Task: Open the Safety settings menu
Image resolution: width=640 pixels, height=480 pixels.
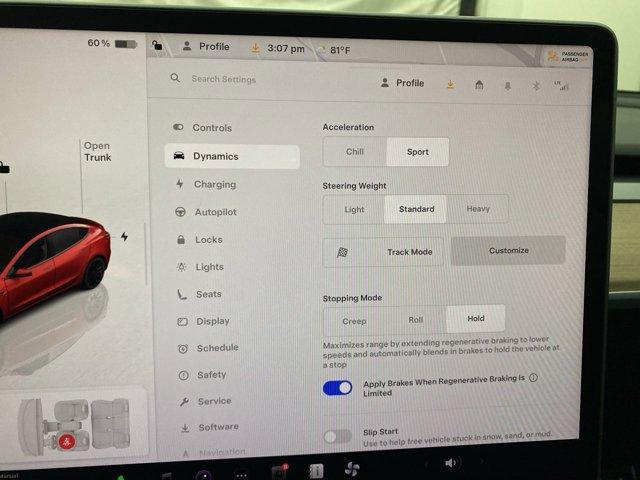Action: click(x=202, y=375)
